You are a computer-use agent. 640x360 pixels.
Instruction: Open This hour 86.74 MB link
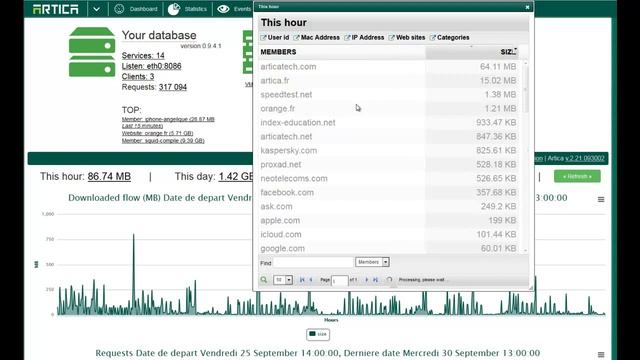tap(109, 176)
